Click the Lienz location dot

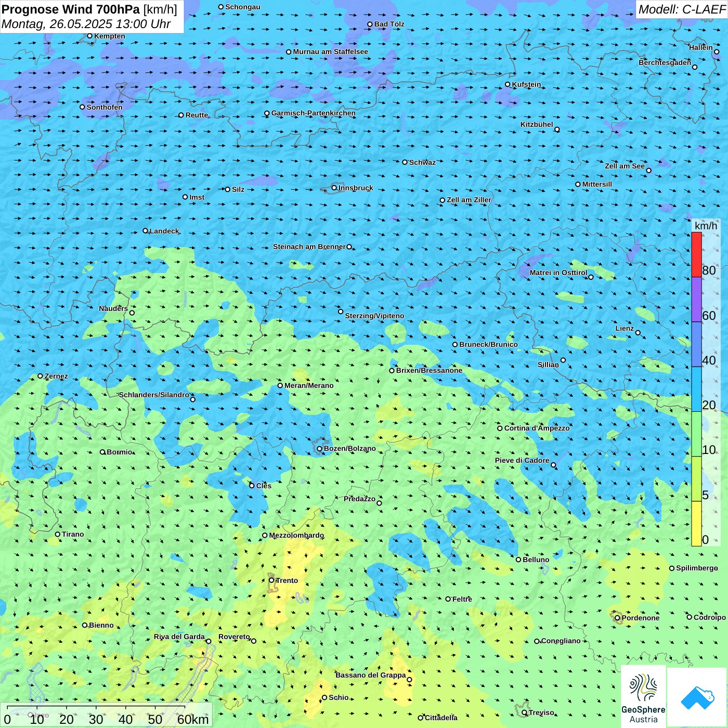(638, 333)
